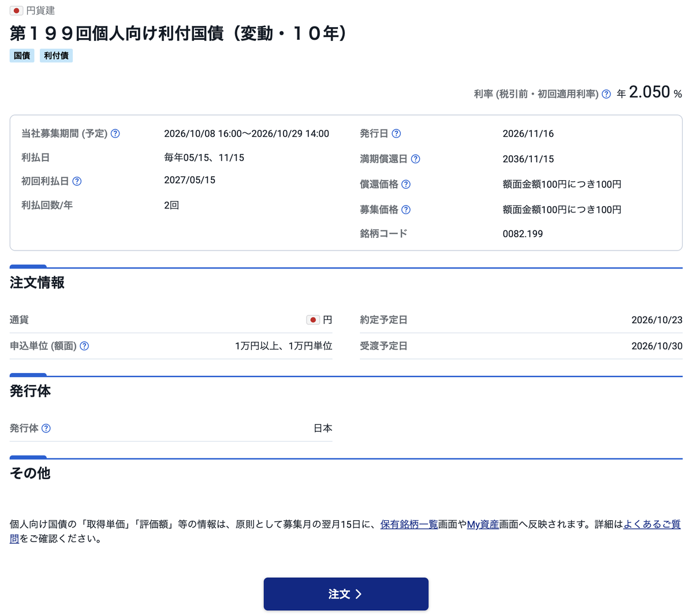Click the 約定予定日 value 2026/10/23
The image size is (693, 616).
click(657, 320)
